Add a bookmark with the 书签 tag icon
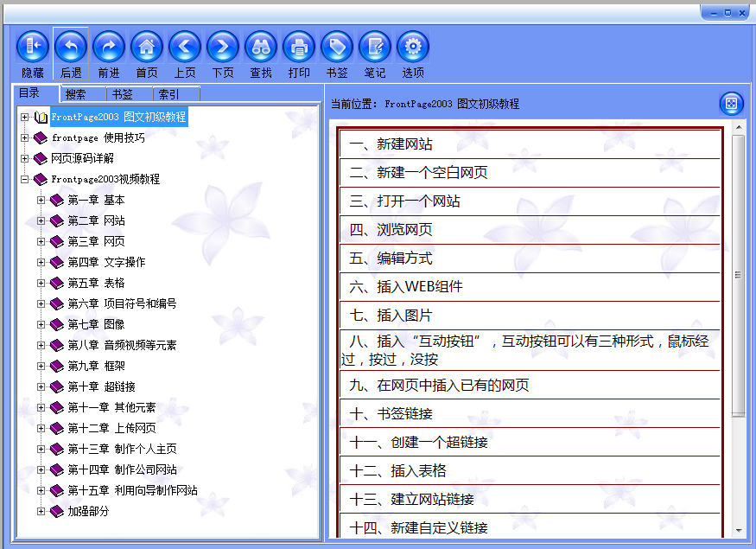The height and width of the screenshot is (549, 756). (337, 47)
